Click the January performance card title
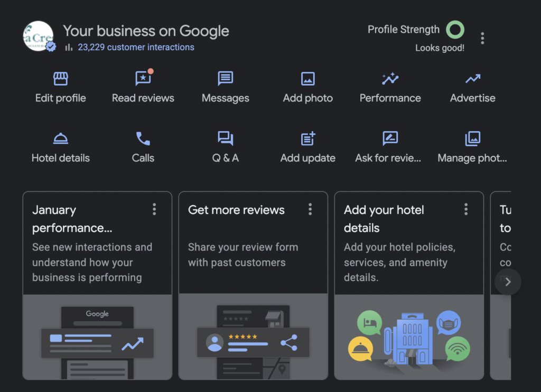This screenshot has height=392, width=541. tap(72, 219)
